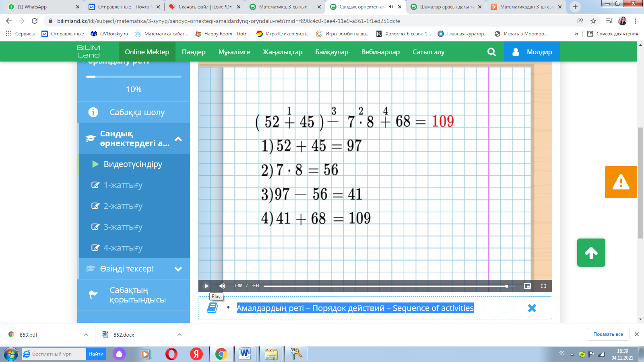Open a new browser tab

(575, 7)
